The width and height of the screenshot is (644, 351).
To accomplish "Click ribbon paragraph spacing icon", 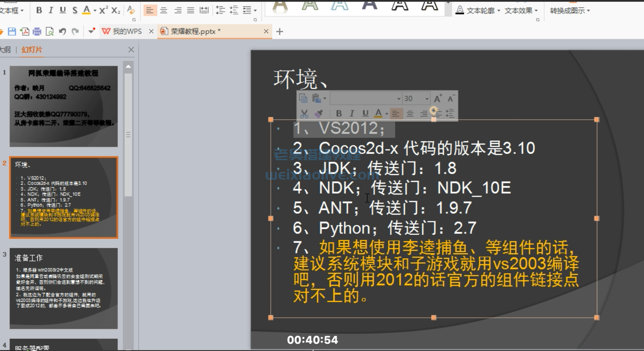I will pos(234,10).
